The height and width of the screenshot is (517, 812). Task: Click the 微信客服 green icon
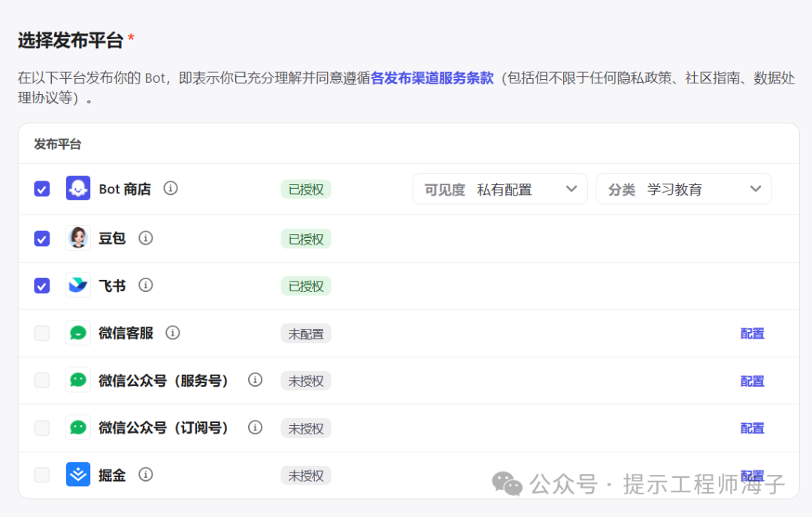(78, 333)
